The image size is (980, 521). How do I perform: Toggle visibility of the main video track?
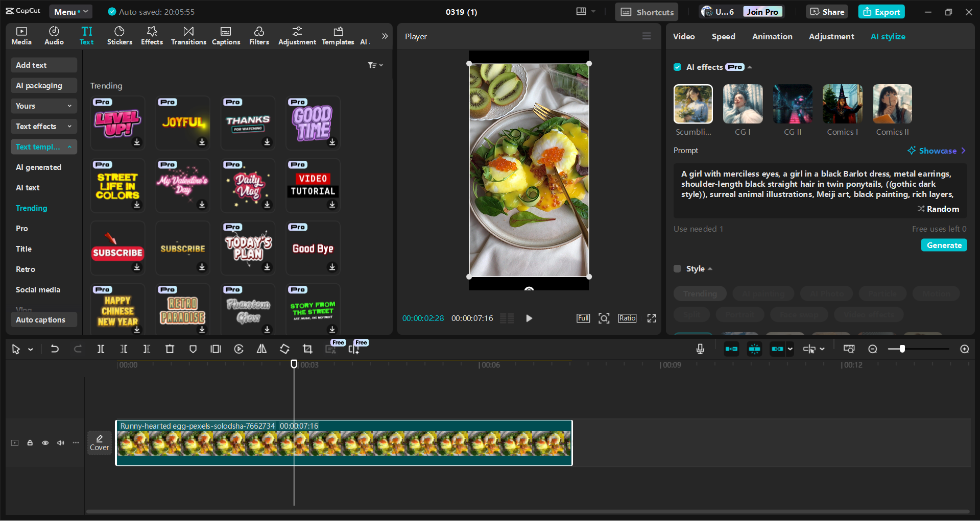pos(45,443)
